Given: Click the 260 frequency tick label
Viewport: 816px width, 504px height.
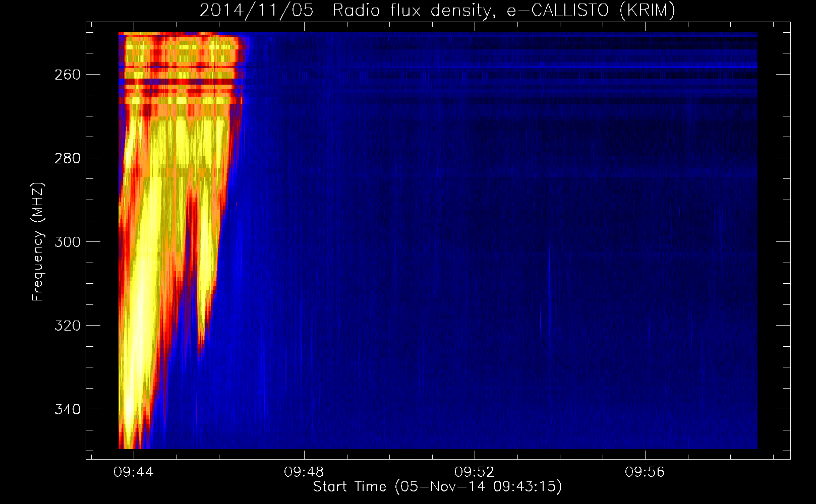Looking at the screenshot, I should [x=67, y=75].
